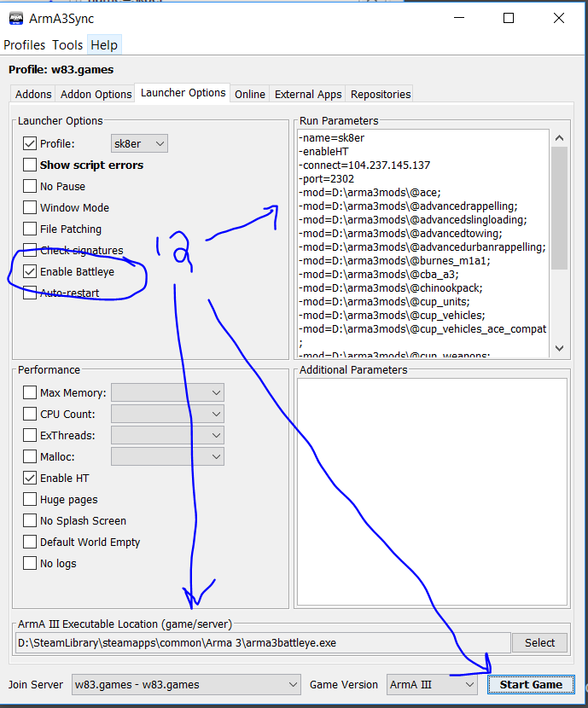Toggle Check signatures checkbox

(30, 250)
